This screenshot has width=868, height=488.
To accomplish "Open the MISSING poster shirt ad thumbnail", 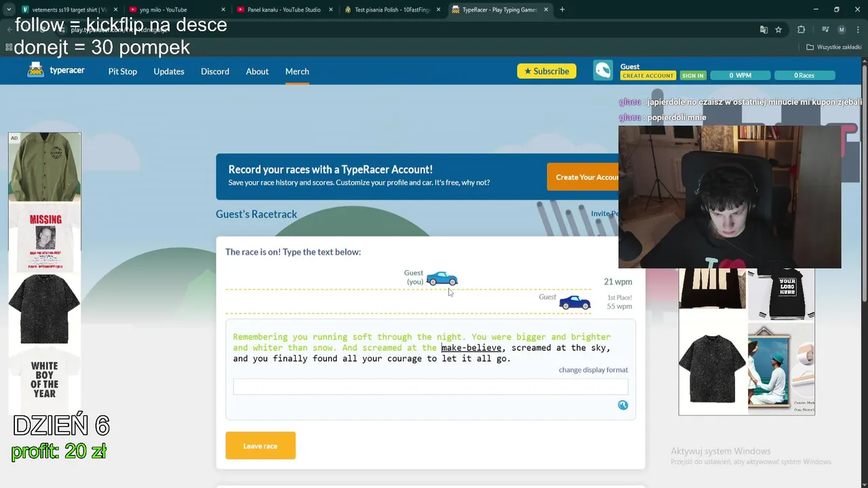I will [x=45, y=237].
